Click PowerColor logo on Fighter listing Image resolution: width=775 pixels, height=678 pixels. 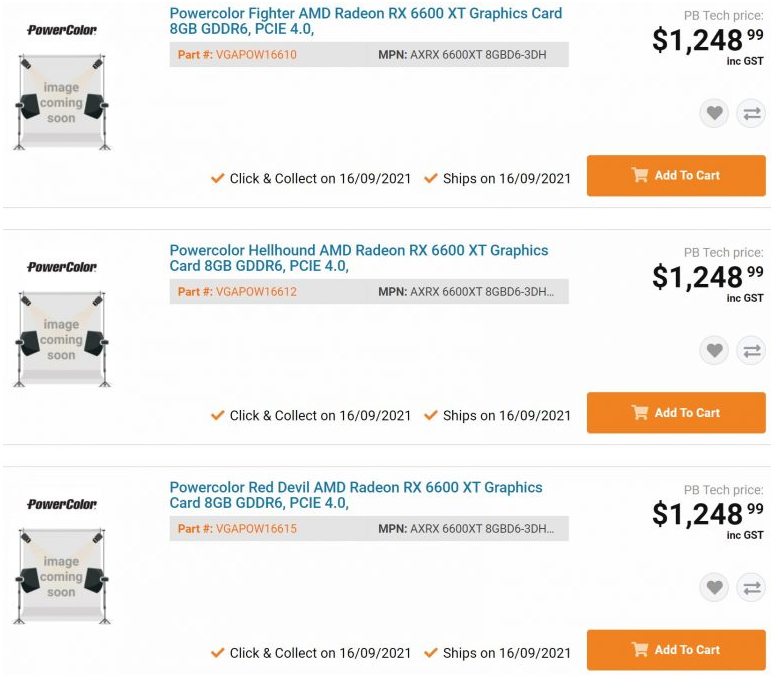62,30
